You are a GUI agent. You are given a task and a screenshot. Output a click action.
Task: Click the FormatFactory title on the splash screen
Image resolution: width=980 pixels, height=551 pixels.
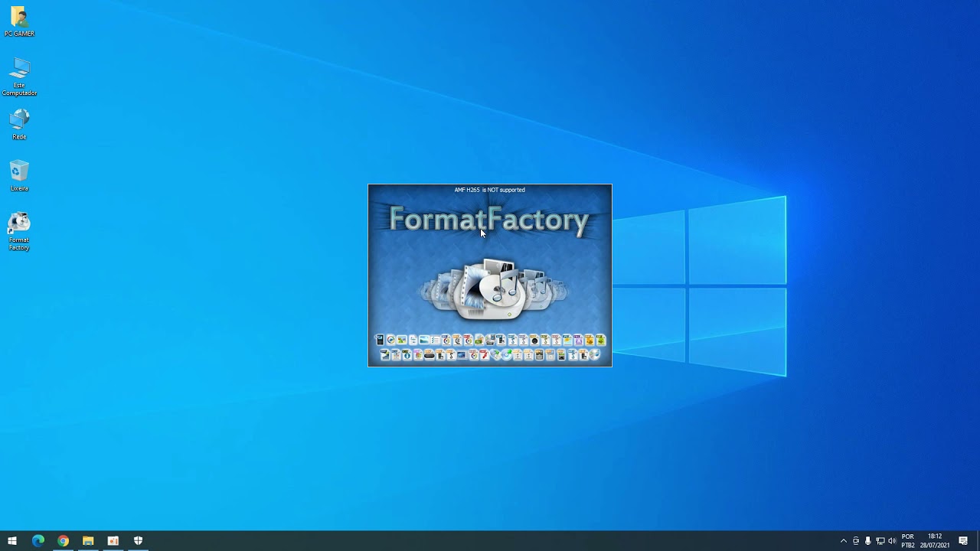tap(489, 220)
